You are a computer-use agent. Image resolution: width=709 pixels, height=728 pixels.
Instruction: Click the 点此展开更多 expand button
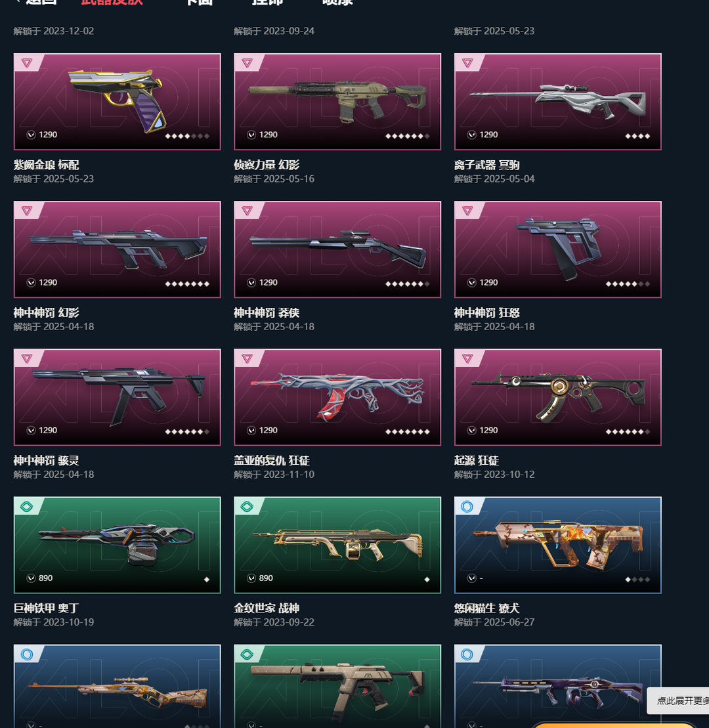tap(678, 700)
